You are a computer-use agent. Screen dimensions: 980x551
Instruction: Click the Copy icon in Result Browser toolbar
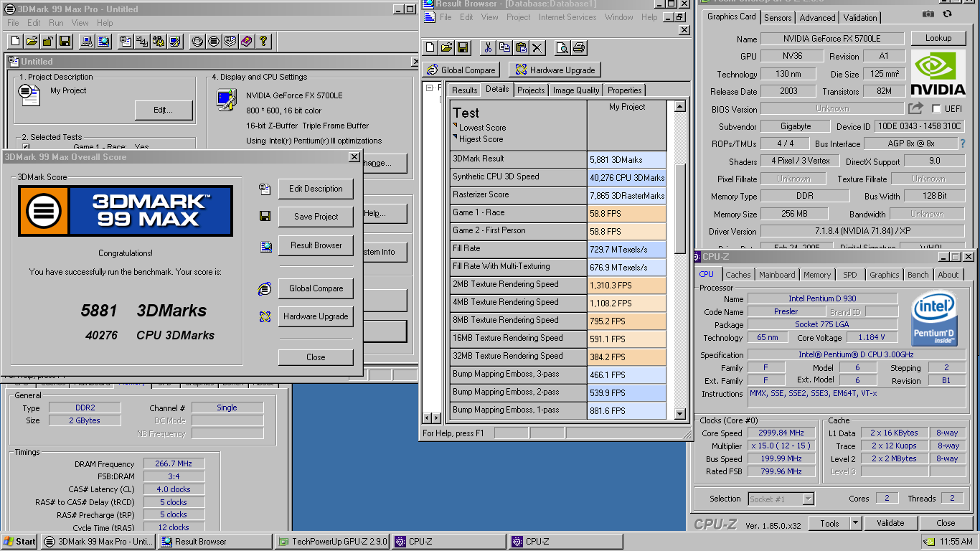504,48
